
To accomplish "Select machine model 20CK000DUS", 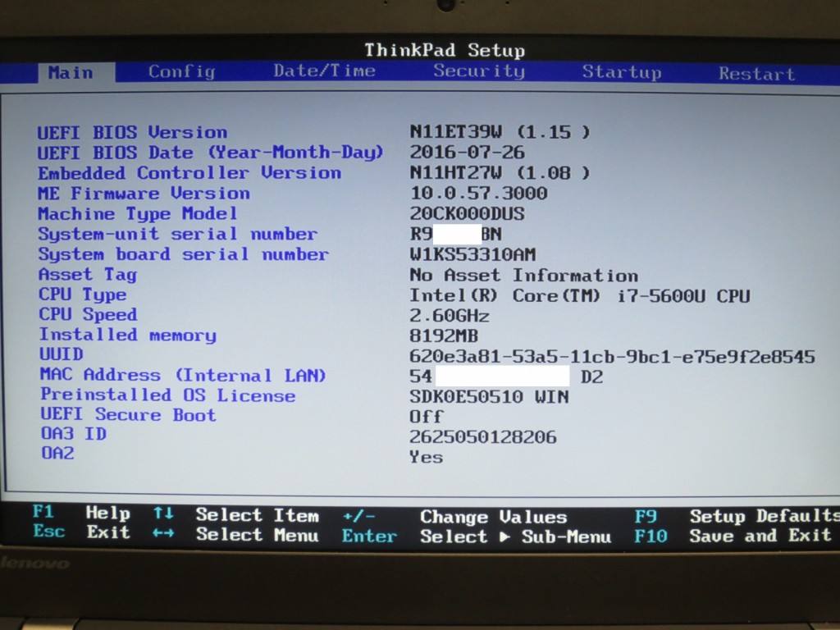I will (x=467, y=214).
